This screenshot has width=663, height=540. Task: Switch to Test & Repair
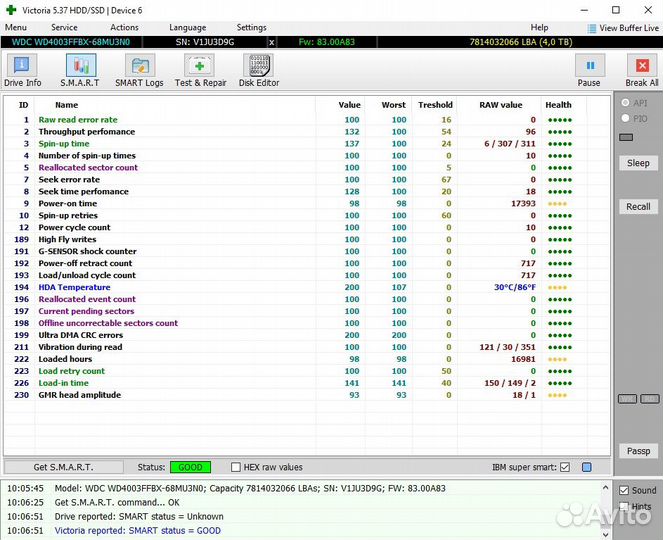tap(200, 70)
